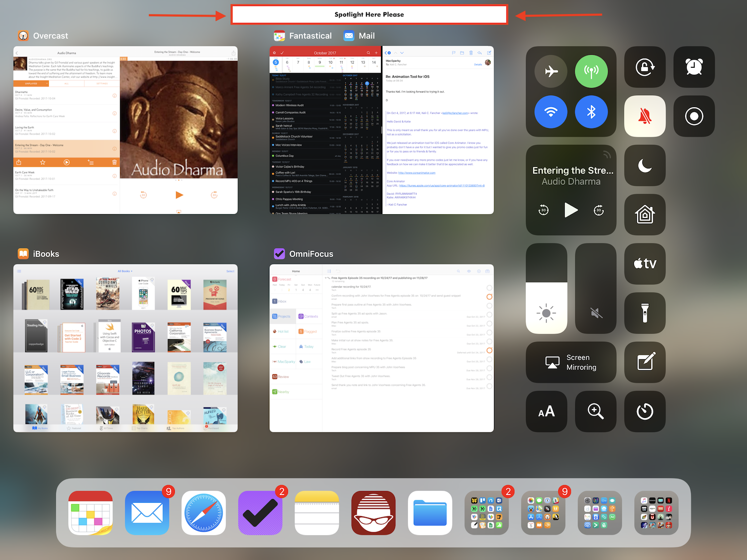Open Fantastical from the dock

click(91, 513)
